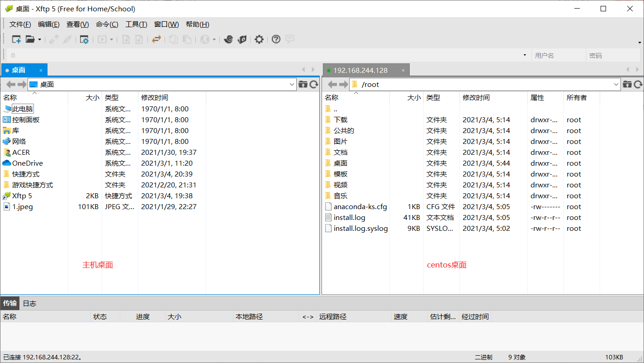Select the Xftp 5 shortcut
Screen dimensions: 644x363
22,196
